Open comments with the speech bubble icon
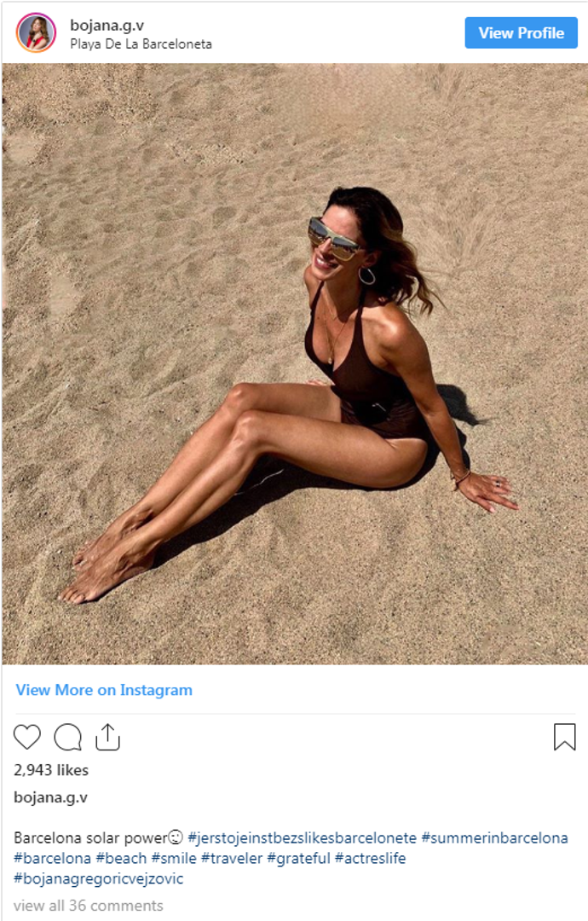 pyautogui.click(x=68, y=737)
